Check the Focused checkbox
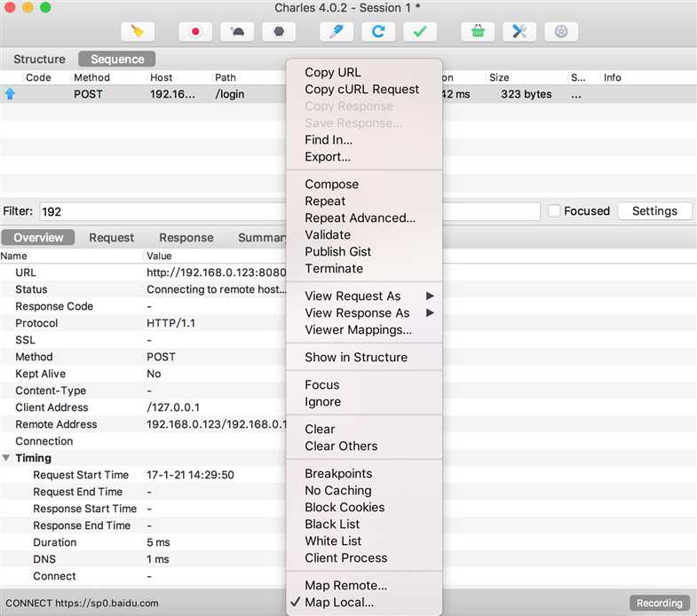697x616 pixels. (x=554, y=210)
